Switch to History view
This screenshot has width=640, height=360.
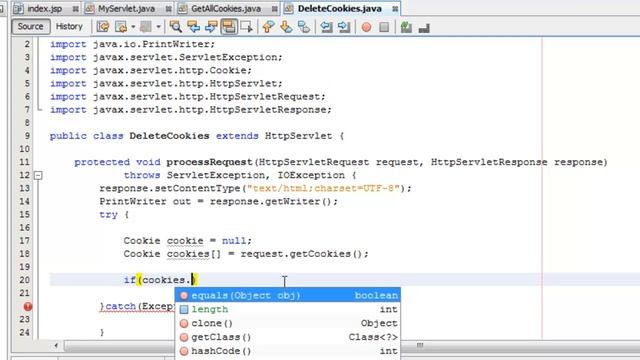tap(69, 27)
